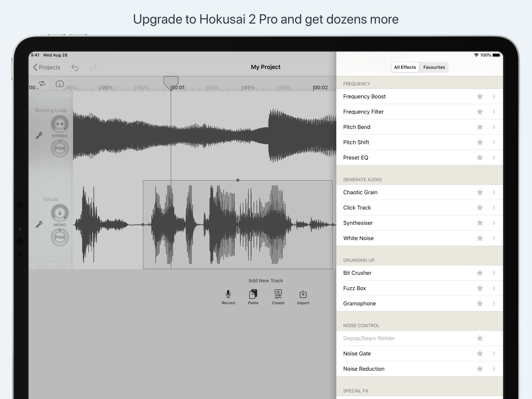Switch to the Favourites tab
Image resolution: width=532 pixels, height=399 pixels.
tap(434, 67)
